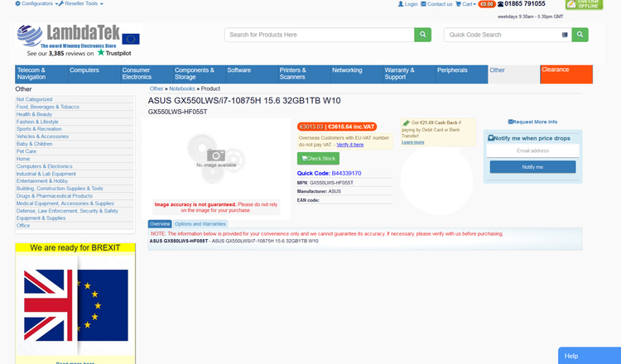Select Home category in sidebar
The image size is (621, 364).
point(23,159)
